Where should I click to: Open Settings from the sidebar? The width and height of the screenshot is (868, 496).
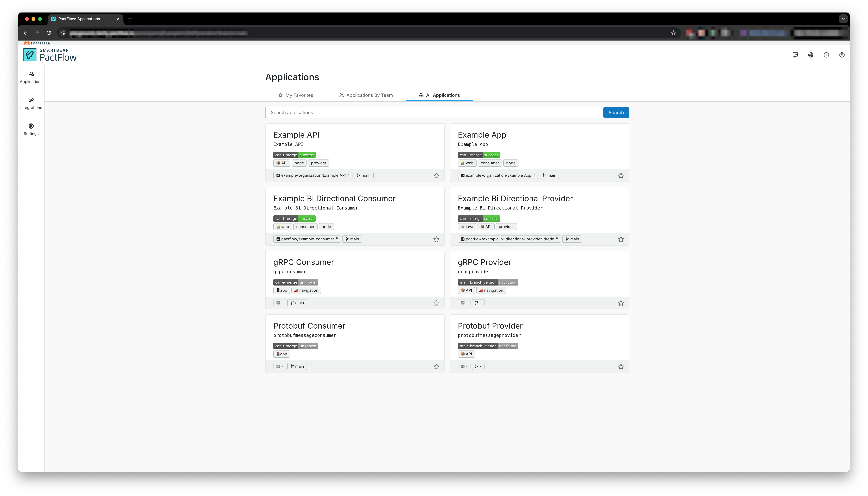click(31, 129)
